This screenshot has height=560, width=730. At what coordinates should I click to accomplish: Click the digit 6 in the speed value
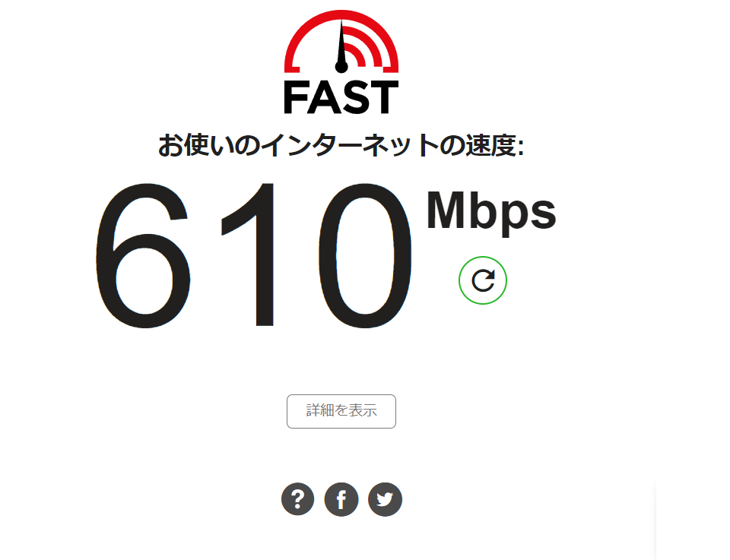click(x=143, y=255)
